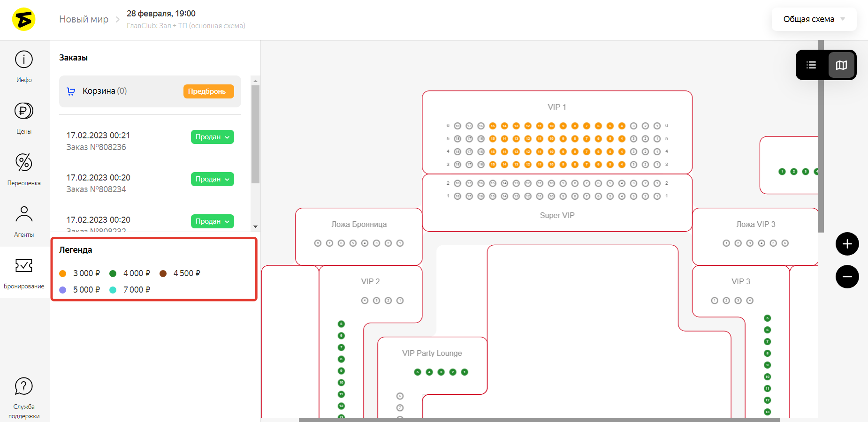Select VIP 3 green seat 7
Viewport: 868px width, 422px height.
point(768,342)
